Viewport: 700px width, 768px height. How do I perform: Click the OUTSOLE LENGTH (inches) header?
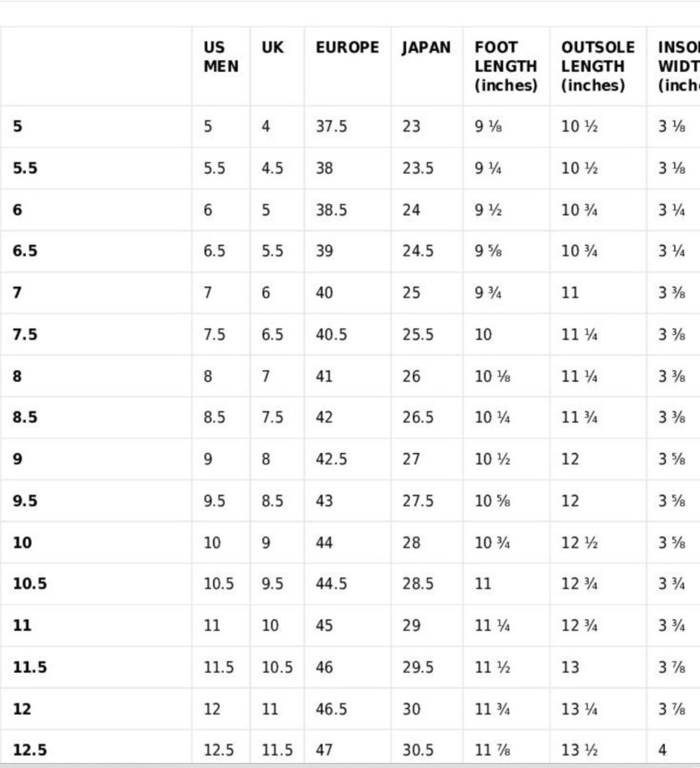click(x=598, y=66)
